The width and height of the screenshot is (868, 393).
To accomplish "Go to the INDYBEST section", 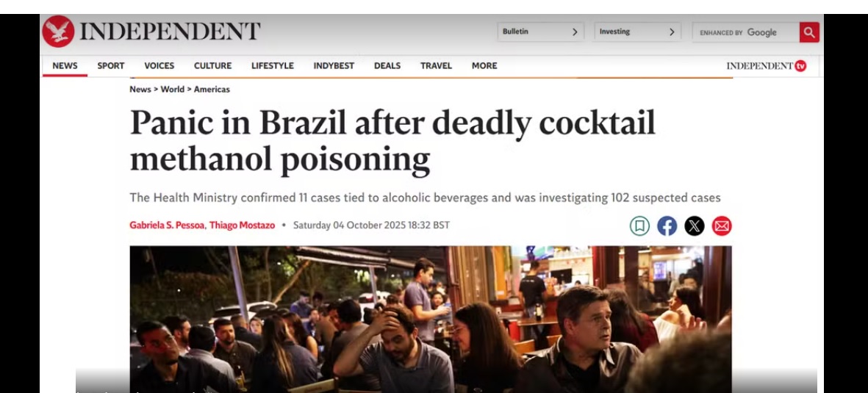I will 334,66.
